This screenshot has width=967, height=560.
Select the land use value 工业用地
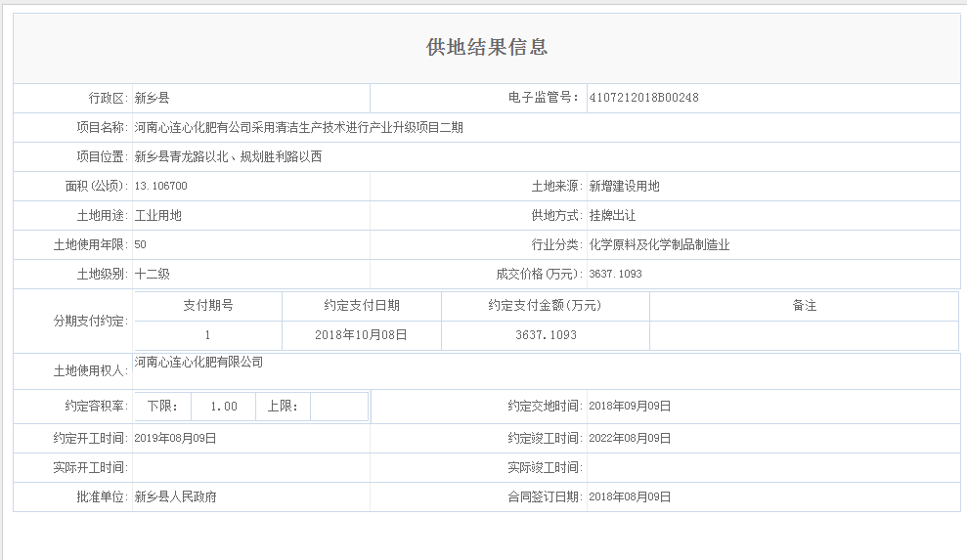pos(157,215)
